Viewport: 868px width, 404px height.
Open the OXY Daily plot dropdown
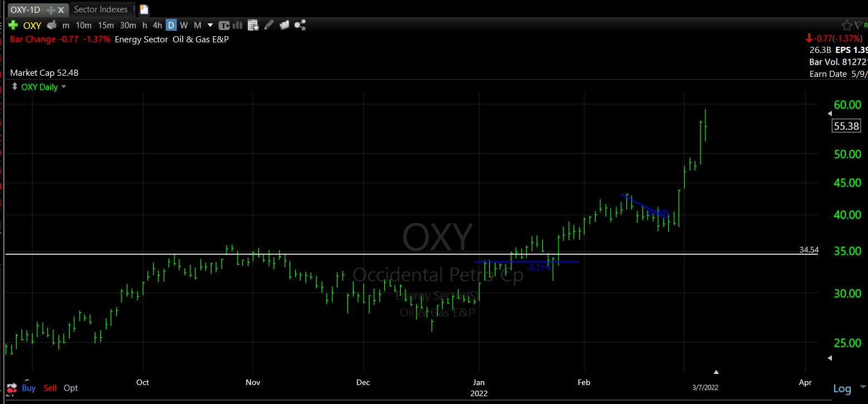coord(63,87)
